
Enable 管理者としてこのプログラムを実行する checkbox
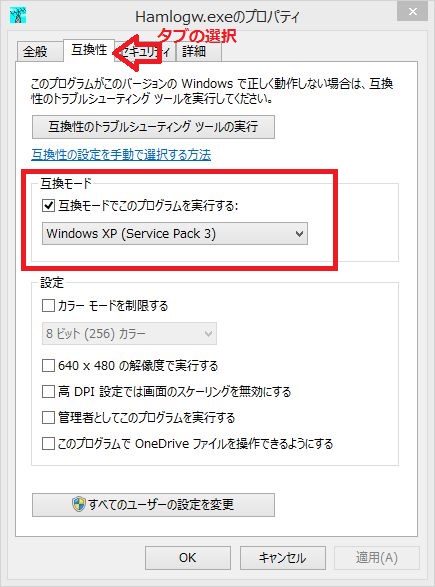48,417
